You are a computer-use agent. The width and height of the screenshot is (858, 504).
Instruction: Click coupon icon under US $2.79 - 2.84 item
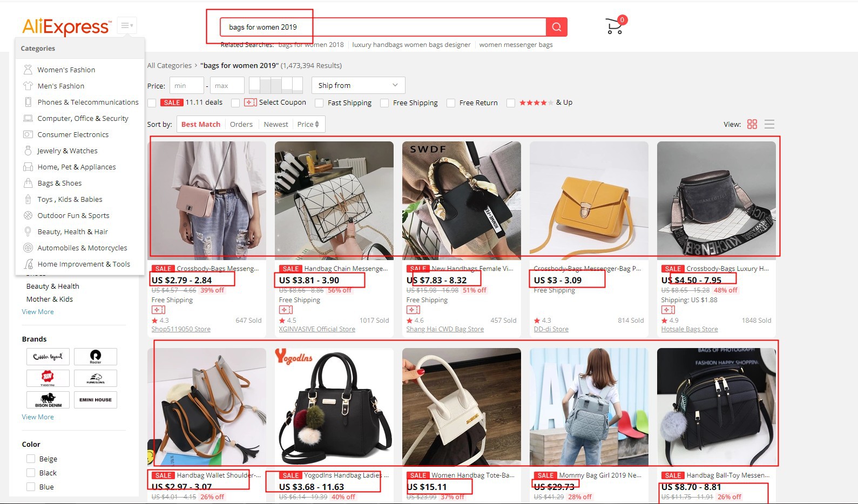(x=158, y=310)
